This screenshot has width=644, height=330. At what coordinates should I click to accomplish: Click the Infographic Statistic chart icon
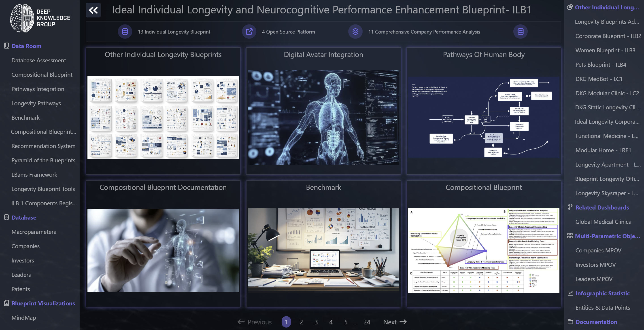pyautogui.click(x=570, y=293)
